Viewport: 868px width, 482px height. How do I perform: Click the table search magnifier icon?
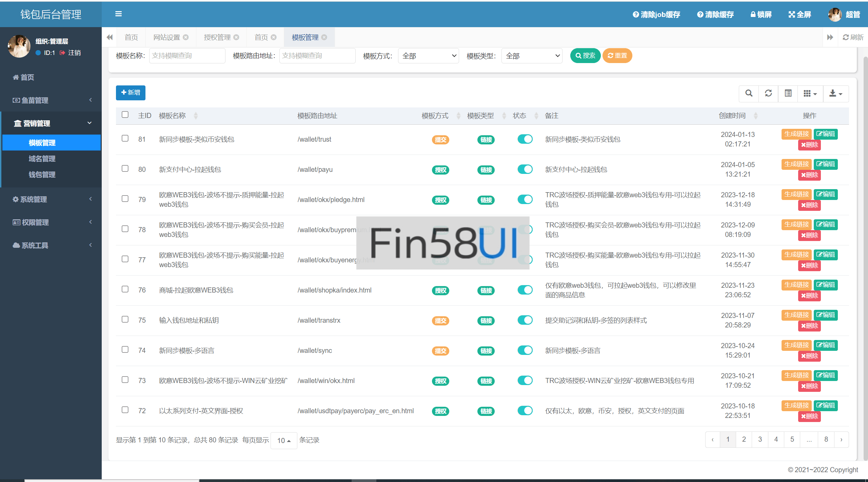[749, 93]
